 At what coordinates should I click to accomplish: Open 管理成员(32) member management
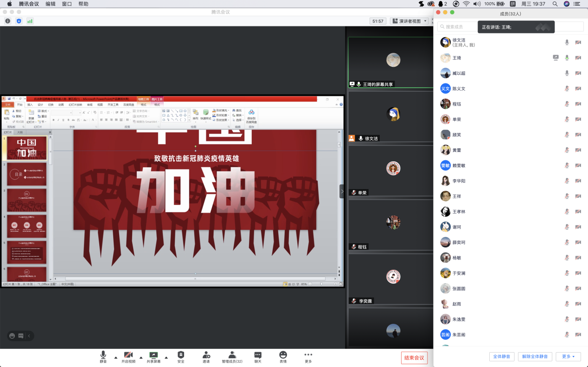tap(232, 355)
